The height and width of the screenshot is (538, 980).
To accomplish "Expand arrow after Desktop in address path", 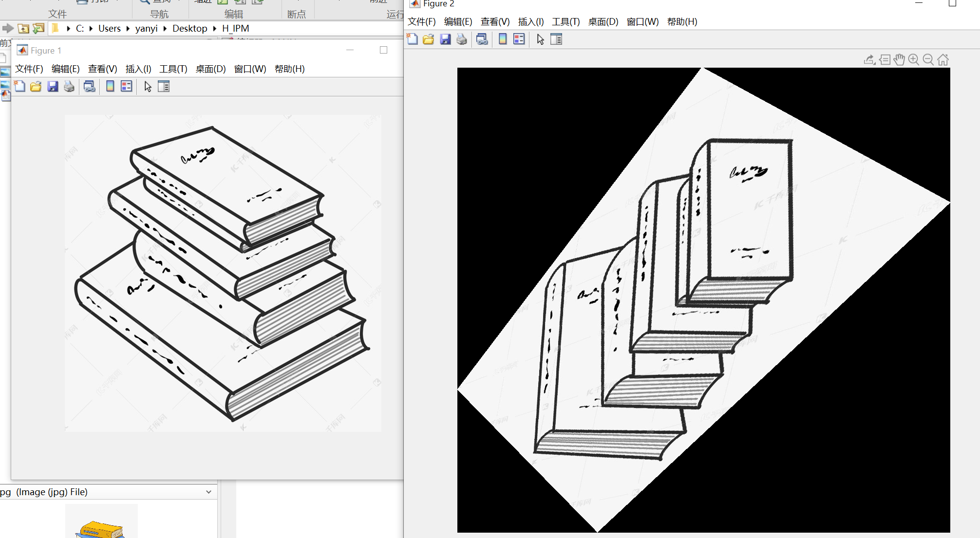I will [x=214, y=29].
